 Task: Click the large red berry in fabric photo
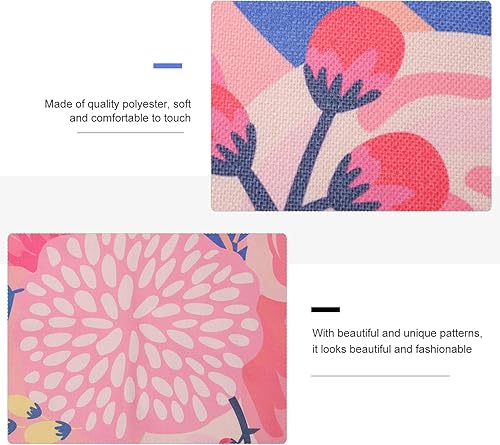point(356,41)
